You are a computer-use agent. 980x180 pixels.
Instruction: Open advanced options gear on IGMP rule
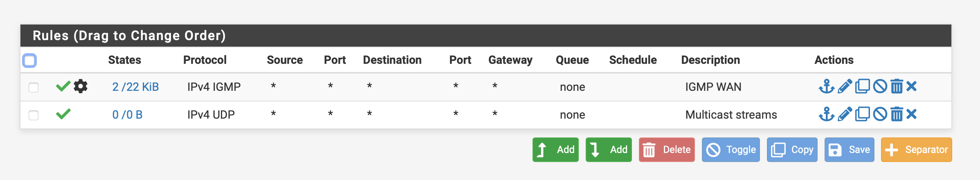[x=81, y=86]
